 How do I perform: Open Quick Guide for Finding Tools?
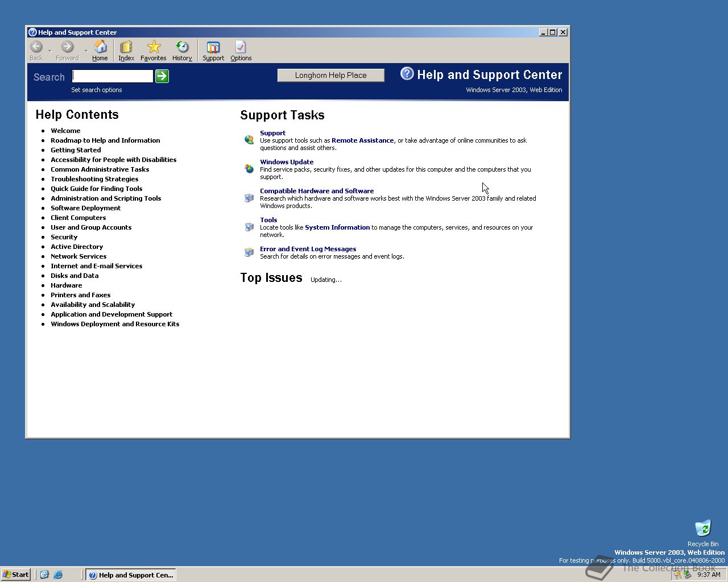click(97, 189)
